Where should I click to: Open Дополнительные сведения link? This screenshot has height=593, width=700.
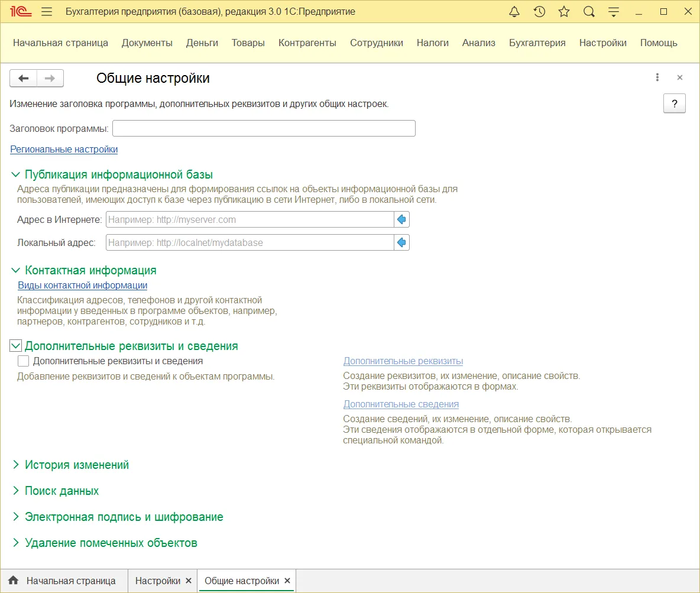(x=401, y=404)
